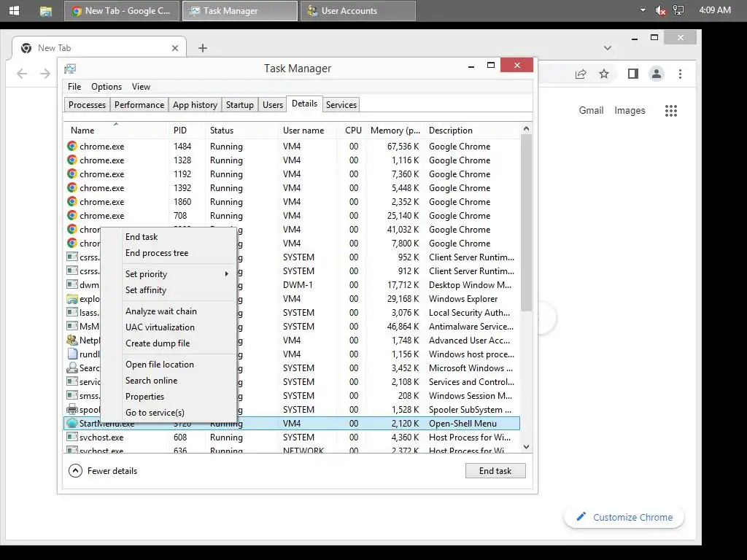Image resolution: width=747 pixels, height=560 pixels.
Task: Switch to User Accounts taskbar window
Action: tap(358, 10)
